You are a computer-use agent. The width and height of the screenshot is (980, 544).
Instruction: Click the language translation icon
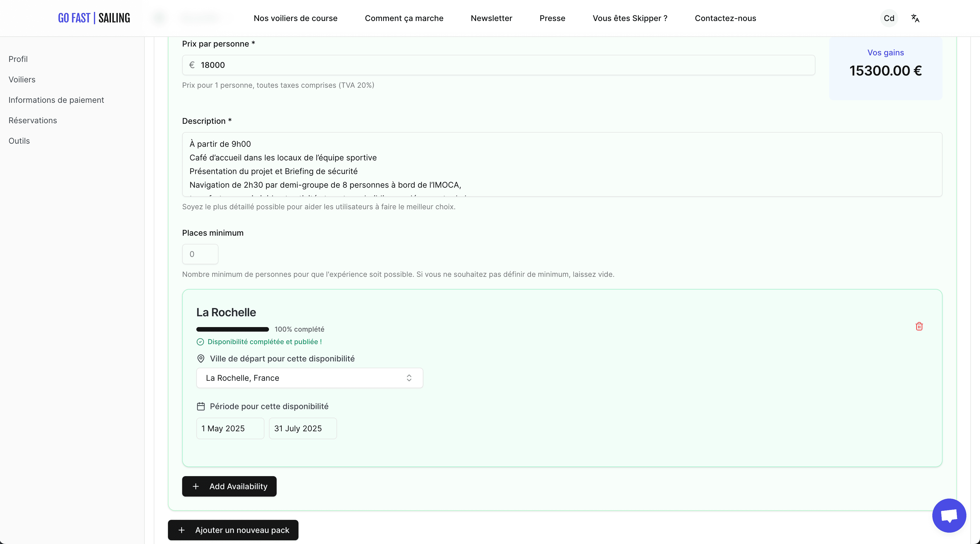click(915, 18)
